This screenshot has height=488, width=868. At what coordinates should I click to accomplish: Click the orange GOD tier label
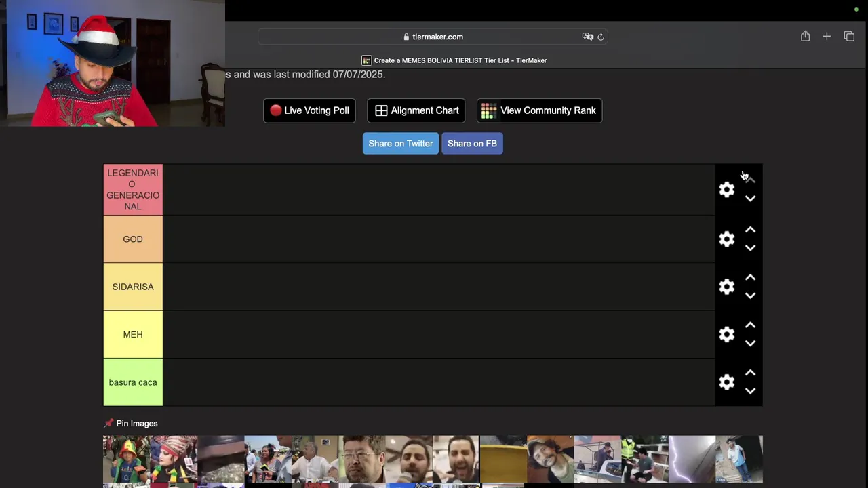(x=133, y=239)
